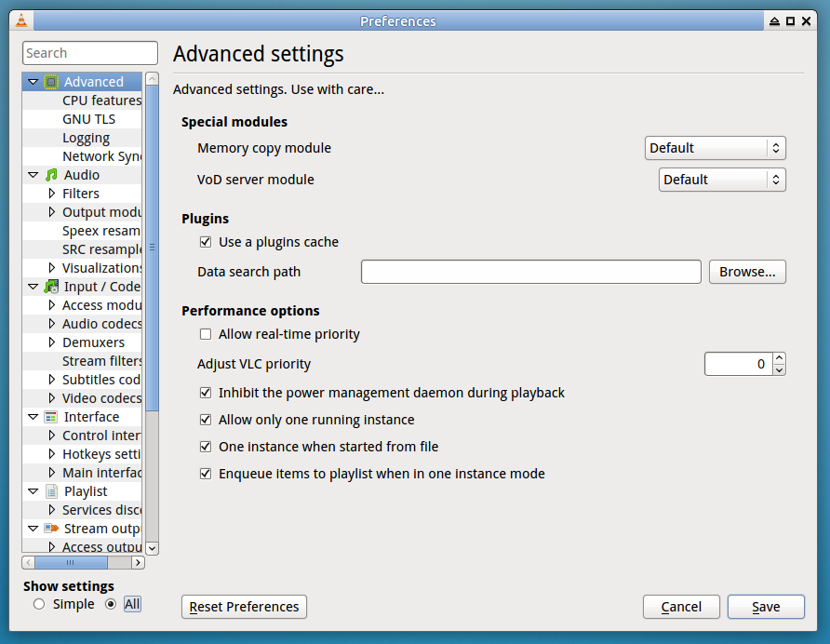Image resolution: width=830 pixels, height=644 pixels.
Task: Expand the Control interfaces subtree
Action: 52,436
